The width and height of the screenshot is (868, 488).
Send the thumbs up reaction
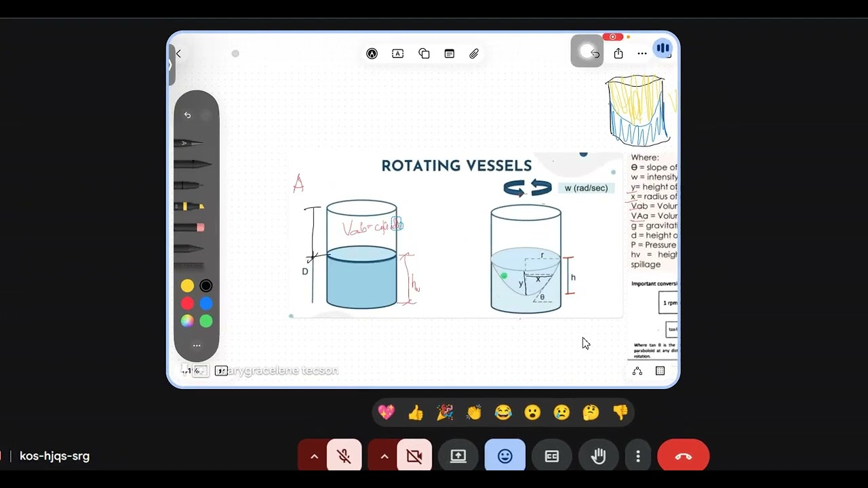click(x=416, y=412)
